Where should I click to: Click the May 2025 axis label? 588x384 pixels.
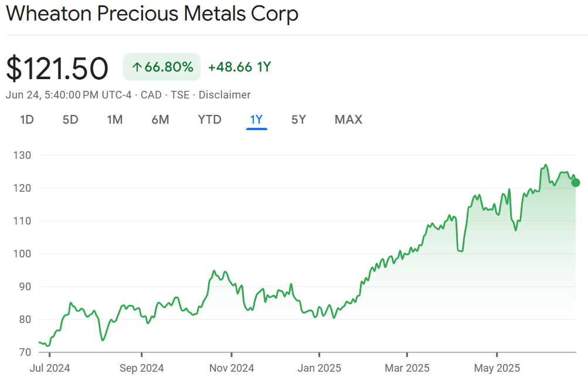497,368
